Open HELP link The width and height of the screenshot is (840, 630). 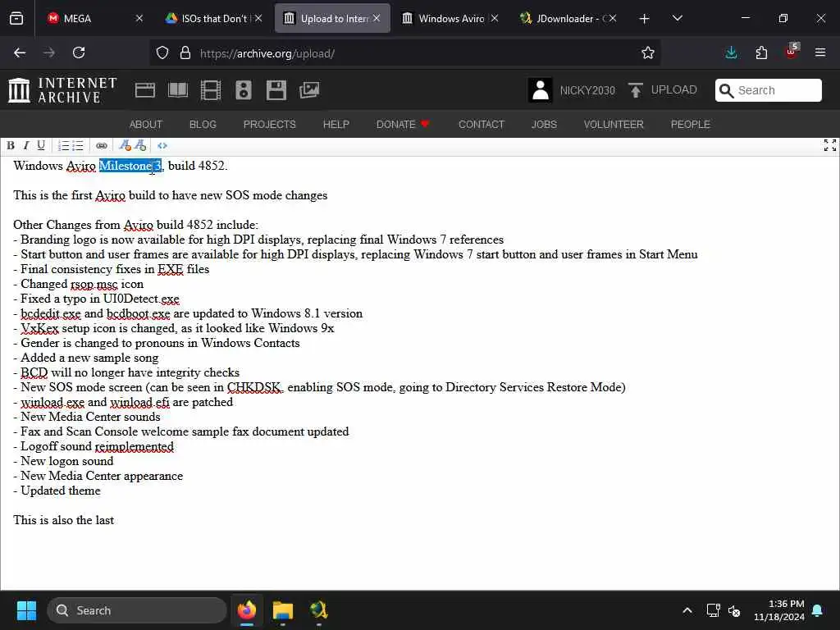336,125
